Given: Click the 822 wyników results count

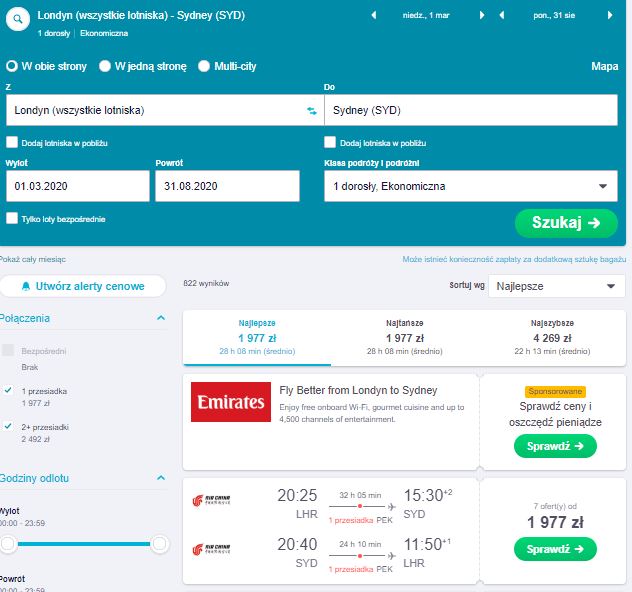Looking at the screenshot, I should click(x=206, y=283).
